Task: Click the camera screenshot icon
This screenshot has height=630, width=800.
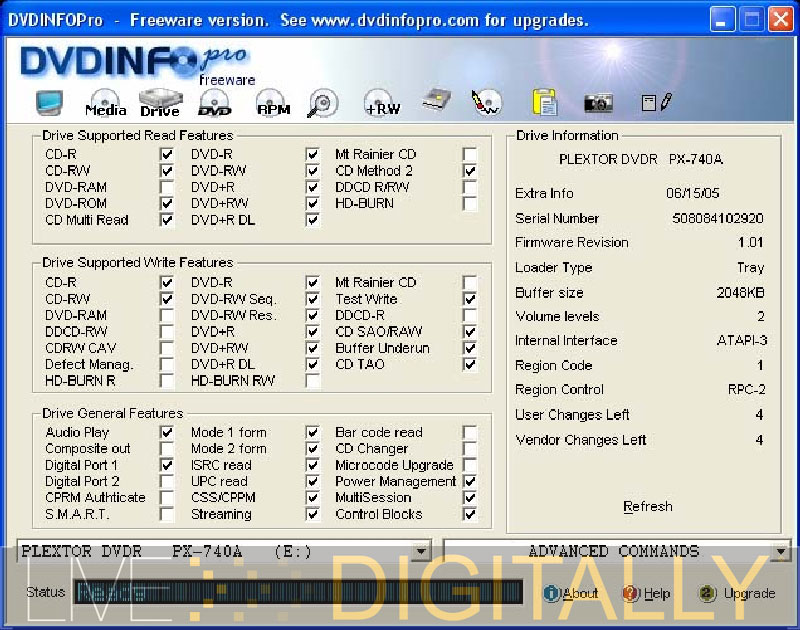Action: point(598,102)
